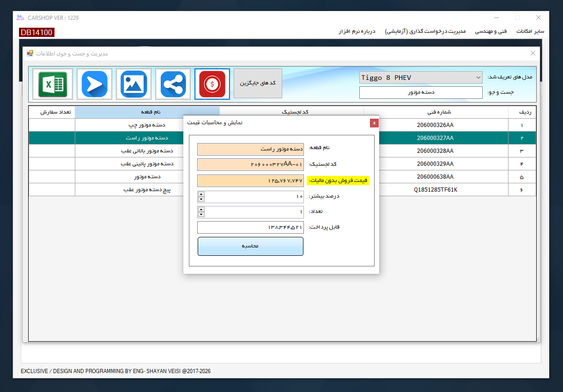This screenshot has width=563, height=392.
Task: Sort by the شماره فنی column header
Action: pyautogui.click(x=436, y=112)
